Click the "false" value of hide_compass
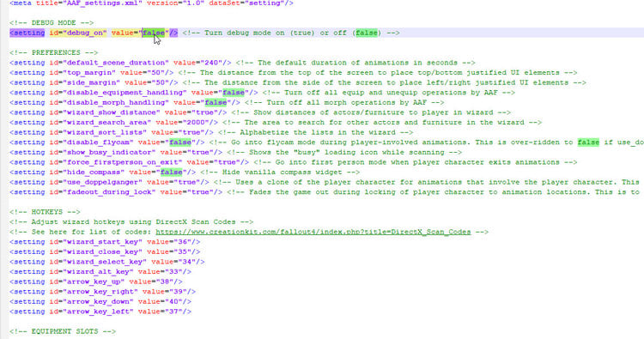 (171, 172)
